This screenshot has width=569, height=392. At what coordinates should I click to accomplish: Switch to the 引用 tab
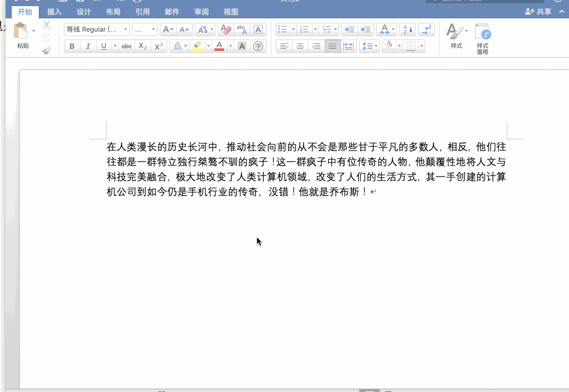point(143,12)
